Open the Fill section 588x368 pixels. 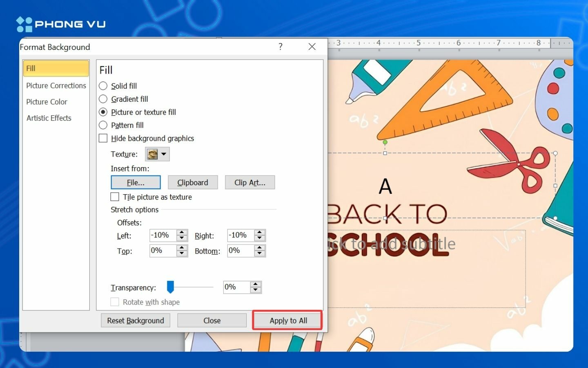[56, 68]
